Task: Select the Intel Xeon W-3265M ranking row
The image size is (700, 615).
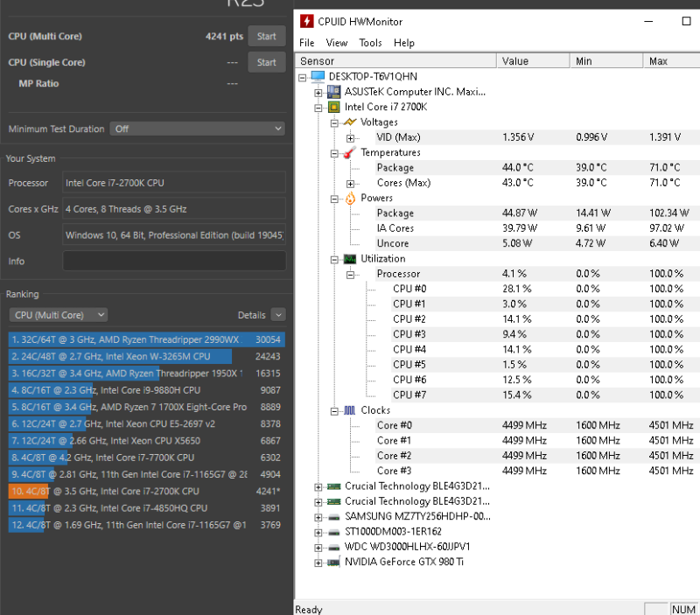Action: coord(146,357)
